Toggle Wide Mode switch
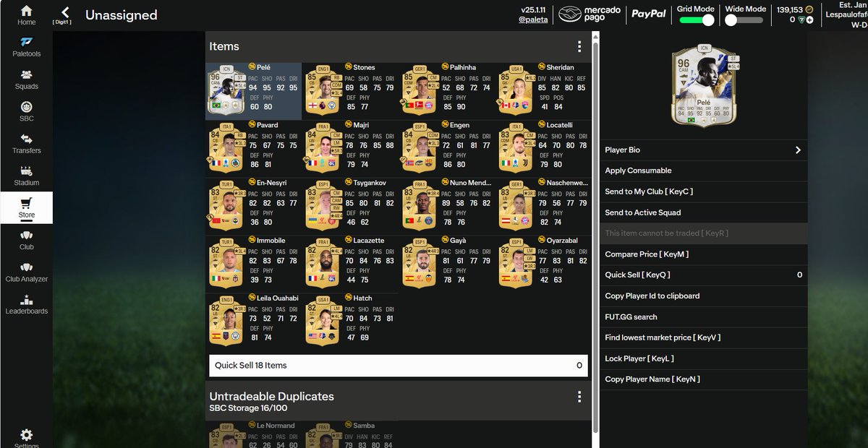The width and height of the screenshot is (868, 448). 744,20
